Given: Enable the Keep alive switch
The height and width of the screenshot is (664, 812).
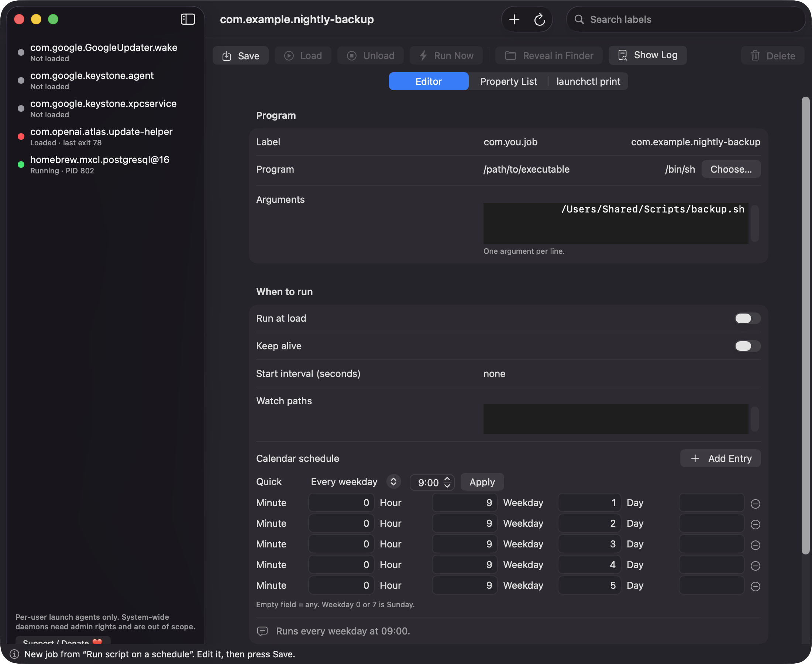Looking at the screenshot, I should (747, 346).
